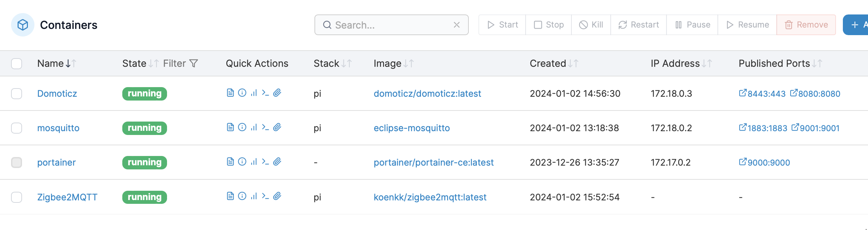Screen dimensions: 868x230
Task: Open the Zigbee2MQTT container link
Action: click(x=67, y=197)
